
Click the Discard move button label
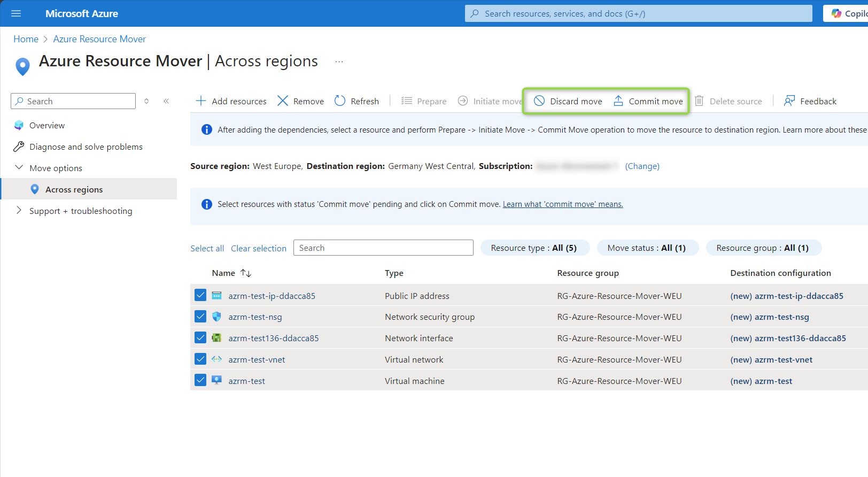coord(576,101)
